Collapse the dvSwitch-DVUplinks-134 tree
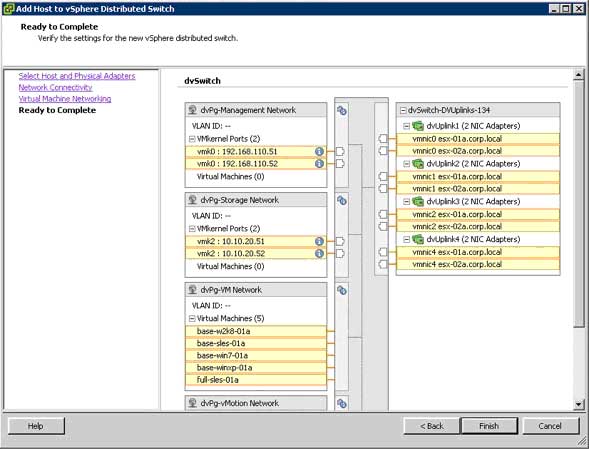This screenshot has width=589, height=449. [x=403, y=110]
